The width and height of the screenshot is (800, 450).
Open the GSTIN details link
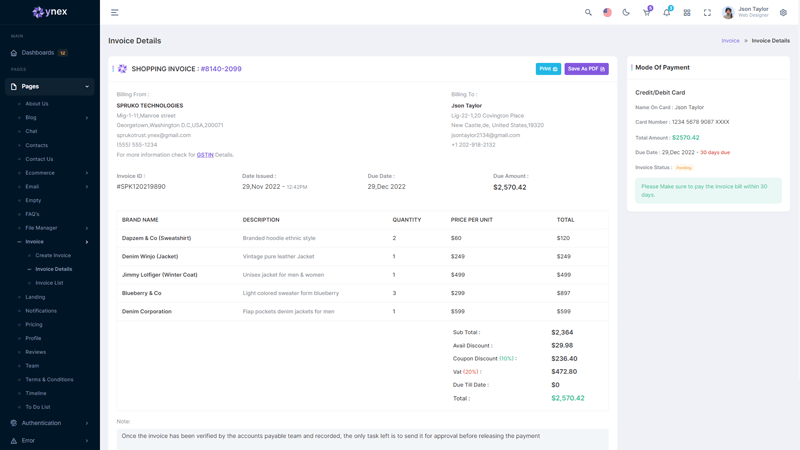(x=205, y=155)
